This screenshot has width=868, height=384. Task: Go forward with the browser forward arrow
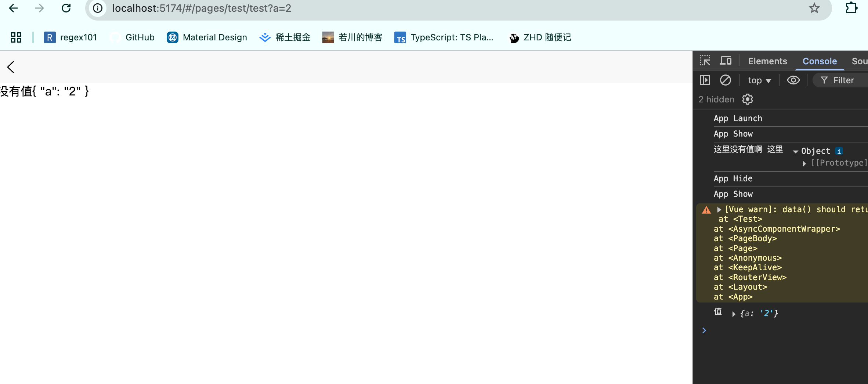click(39, 8)
